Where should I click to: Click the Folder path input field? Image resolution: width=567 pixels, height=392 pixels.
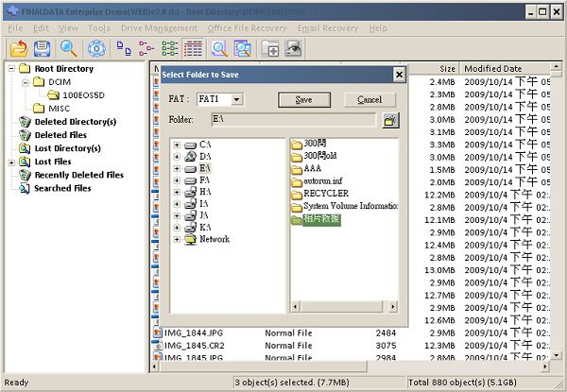[x=293, y=120]
